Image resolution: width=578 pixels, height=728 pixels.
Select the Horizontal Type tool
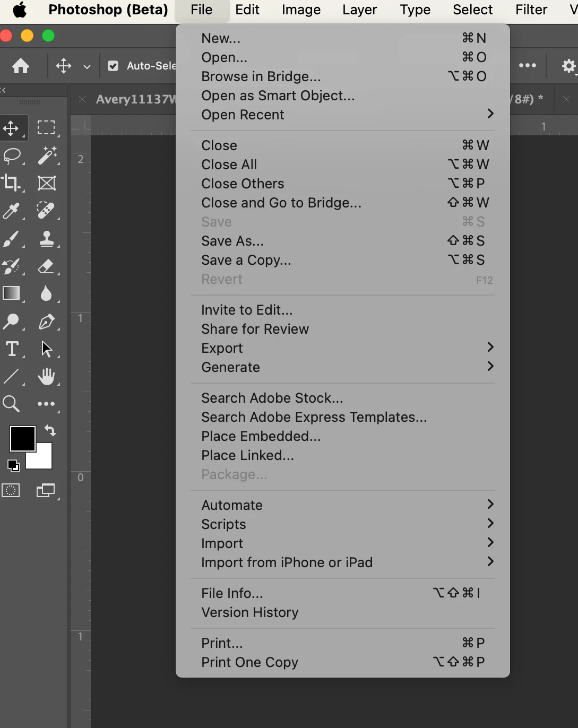tap(12, 349)
